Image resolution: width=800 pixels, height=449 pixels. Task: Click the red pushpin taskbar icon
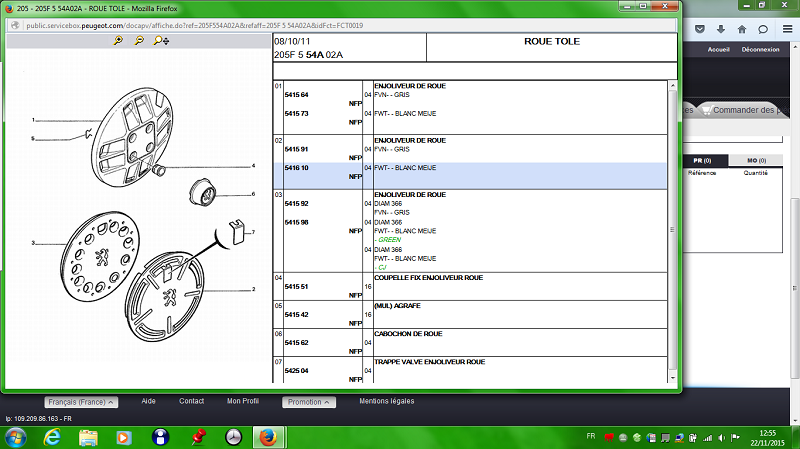(198, 437)
